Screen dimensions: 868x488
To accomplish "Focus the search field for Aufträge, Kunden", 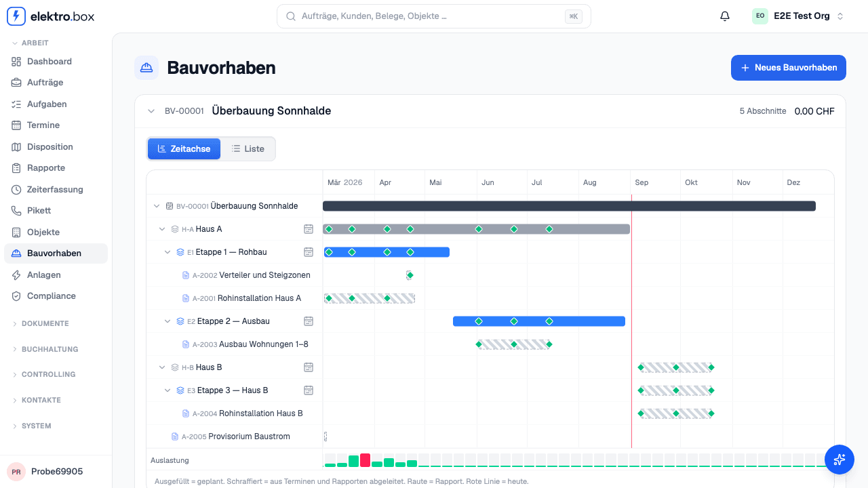I will pyautogui.click(x=434, y=16).
